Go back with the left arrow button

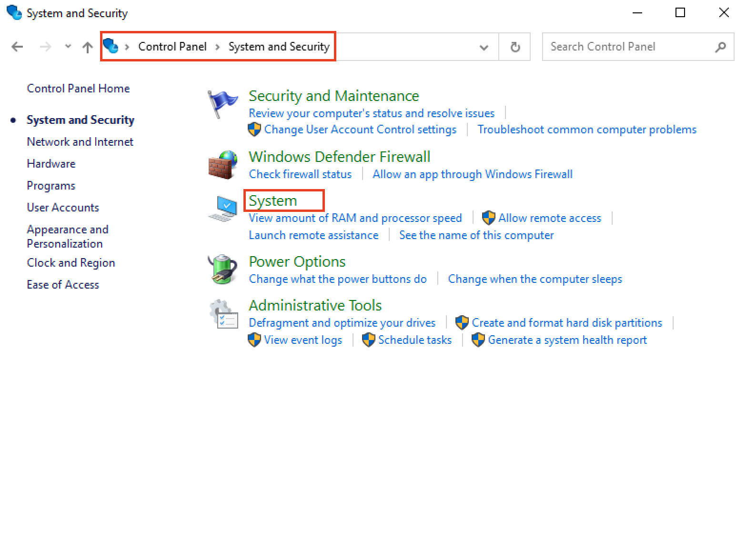pyautogui.click(x=17, y=47)
